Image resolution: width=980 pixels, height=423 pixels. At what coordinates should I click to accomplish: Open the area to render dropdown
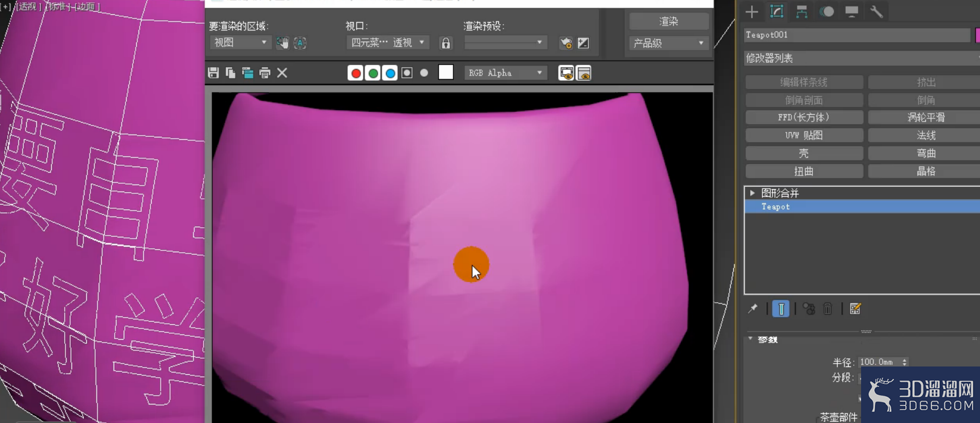point(240,42)
